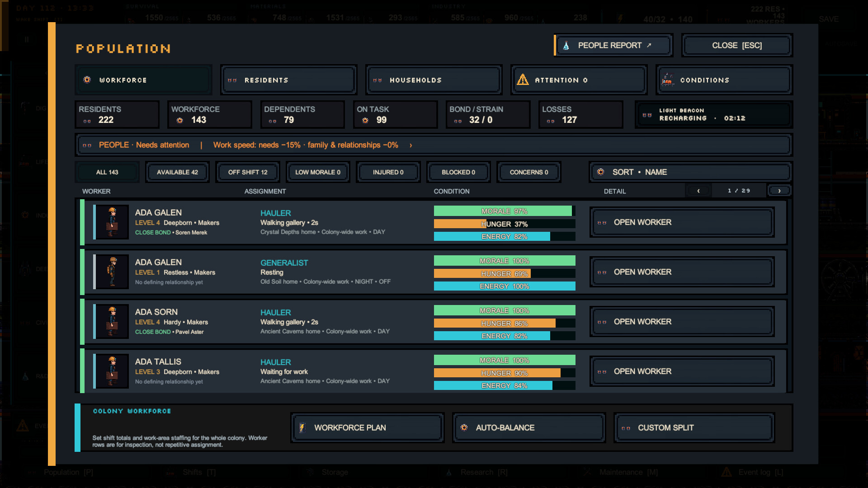The image size is (868, 488).
Task: Click the Workforce tab gear icon
Action: pos(87,80)
